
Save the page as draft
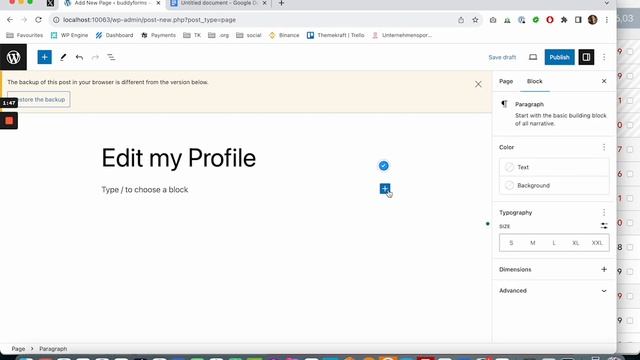(x=502, y=57)
